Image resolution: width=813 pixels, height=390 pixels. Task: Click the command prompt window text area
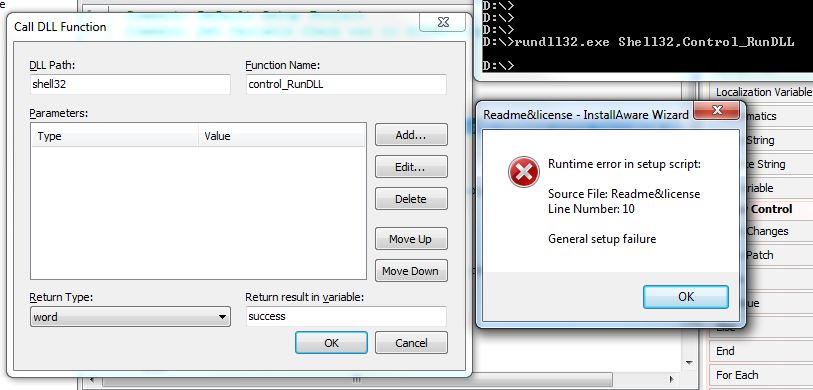pyautogui.click(x=647, y=36)
